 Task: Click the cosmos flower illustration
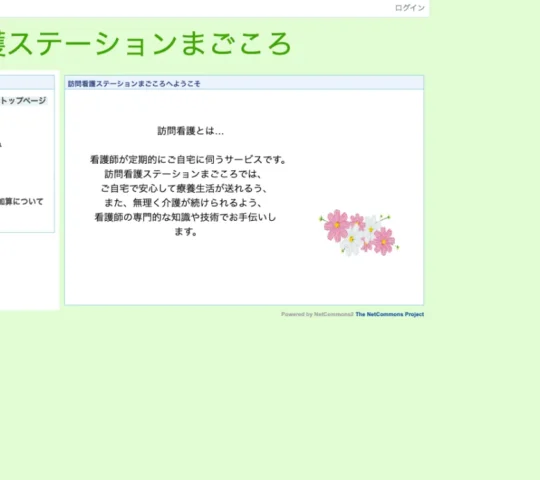coord(359,232)
